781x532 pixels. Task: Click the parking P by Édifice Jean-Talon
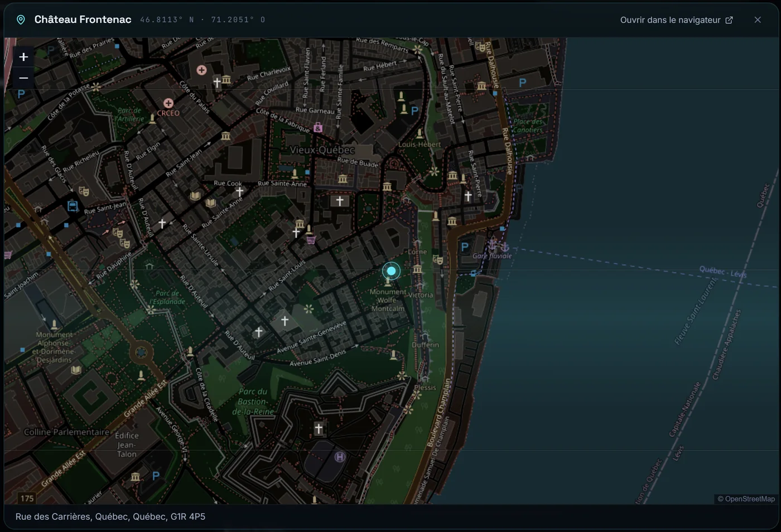156,476
